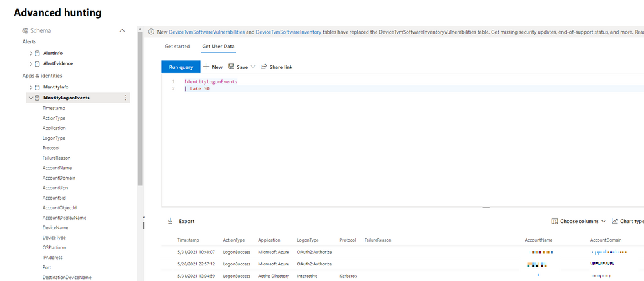Viewport: 644px width, 281px height.
Task: Click the 5/31/2021 10:48:07 timestamp cell
Action: click(x=196, y=252)
